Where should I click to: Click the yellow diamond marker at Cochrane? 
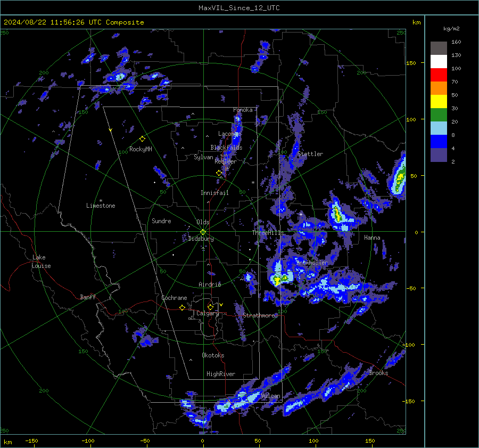coord(183,307)
